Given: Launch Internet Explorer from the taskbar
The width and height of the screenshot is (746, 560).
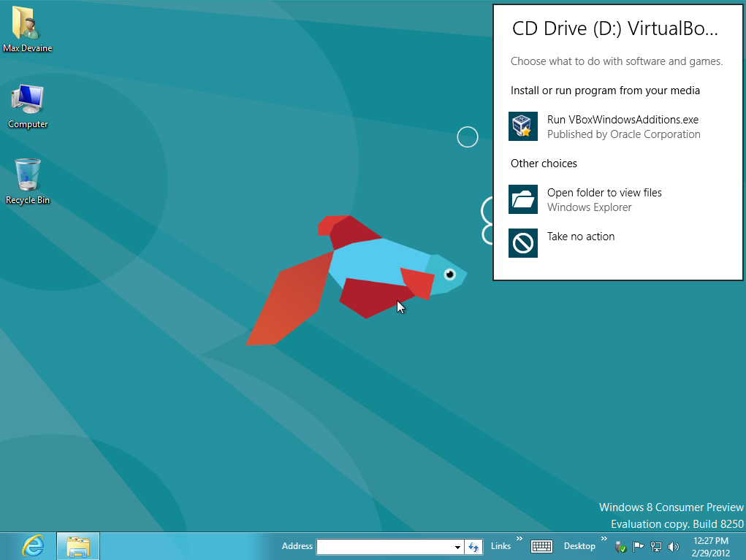Looking at the screenshot, I should point(33,546).
